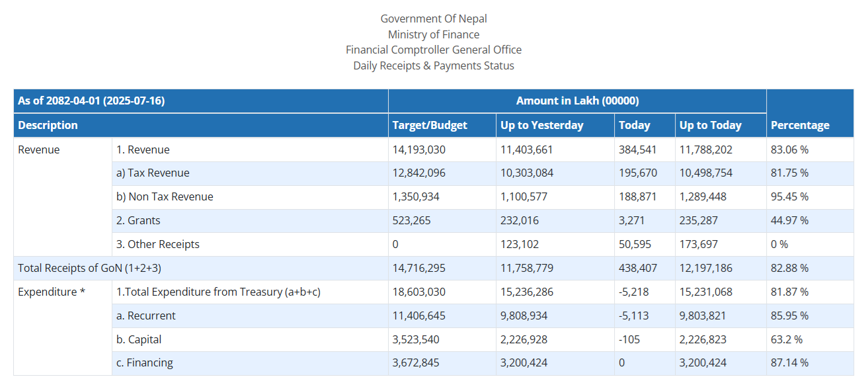Click the Recurrent expenditure row label
868x383 pixels.
(146, 316)
